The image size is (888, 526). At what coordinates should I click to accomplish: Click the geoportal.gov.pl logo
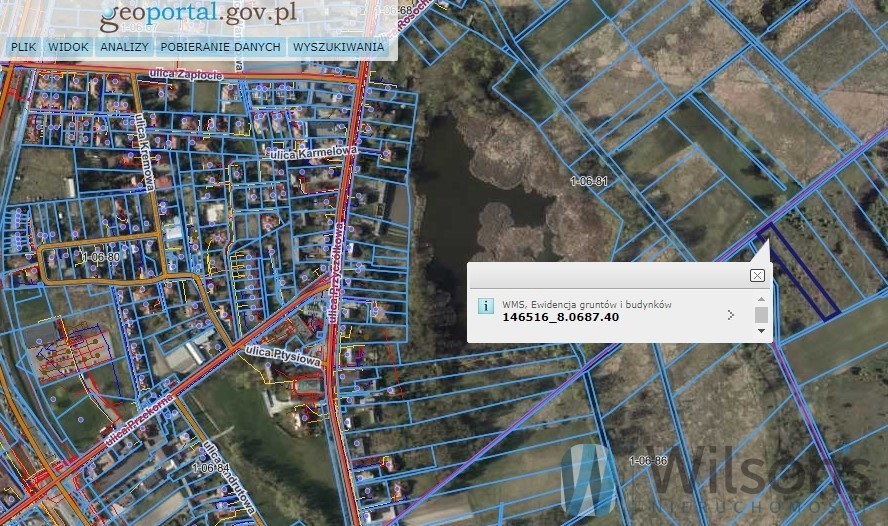point(198,17)
